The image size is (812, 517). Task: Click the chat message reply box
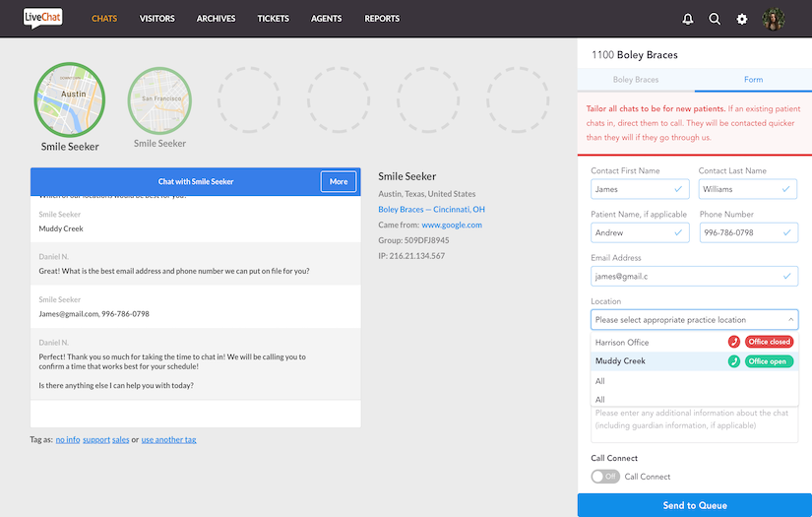[x=196, y=414]
